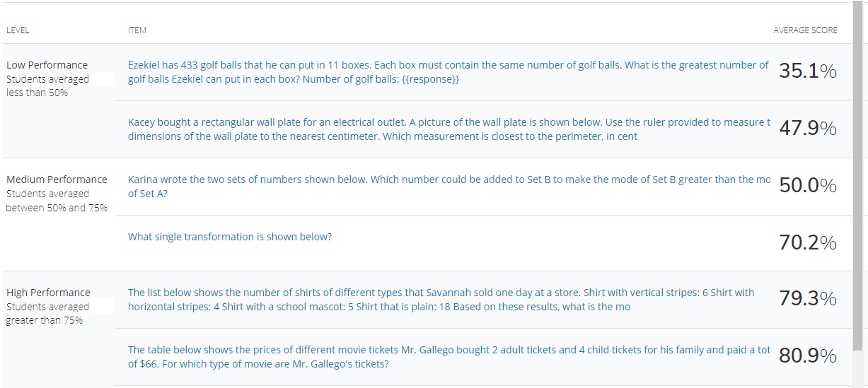The image size is (868, 388).
Task: Click the LEVEL column header
Action: coord(18,30)
